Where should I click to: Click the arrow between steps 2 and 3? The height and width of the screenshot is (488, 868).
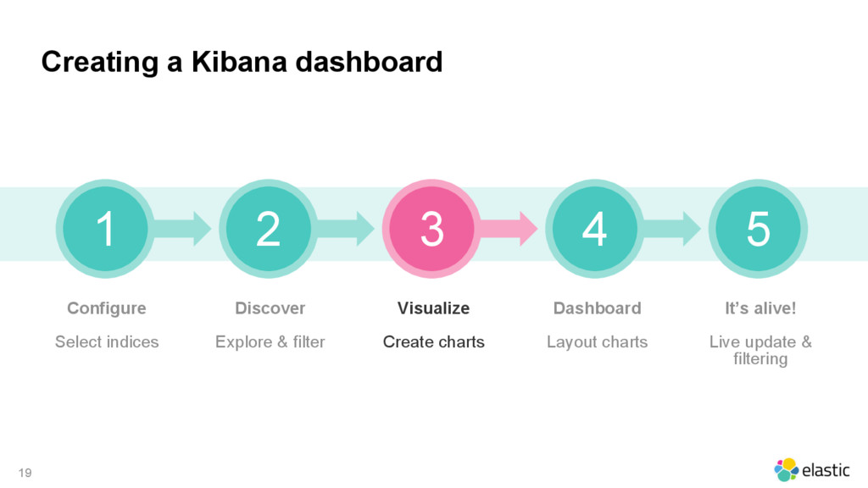pos(347,229)
